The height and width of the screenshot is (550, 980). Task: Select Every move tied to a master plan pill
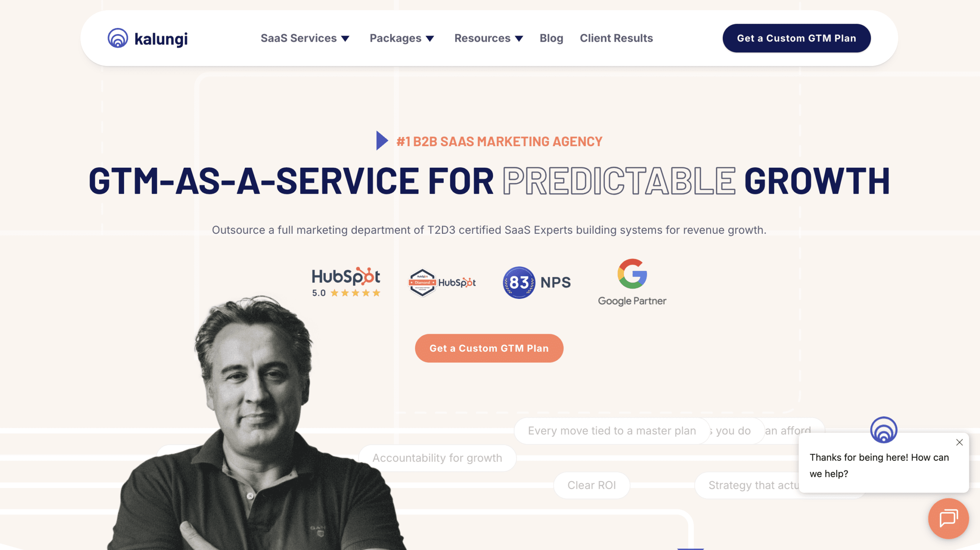point(612,431)
